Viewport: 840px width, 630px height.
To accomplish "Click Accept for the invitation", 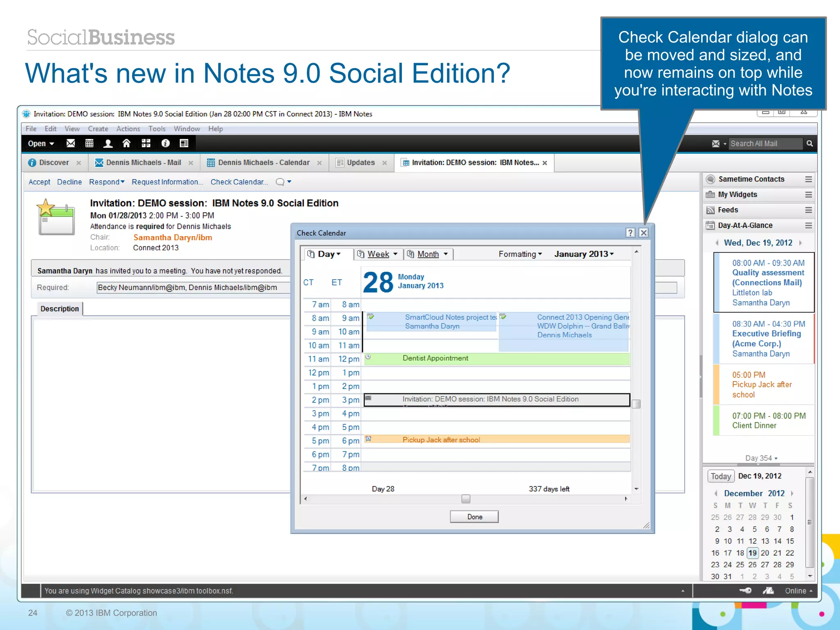I will point(39,182).
